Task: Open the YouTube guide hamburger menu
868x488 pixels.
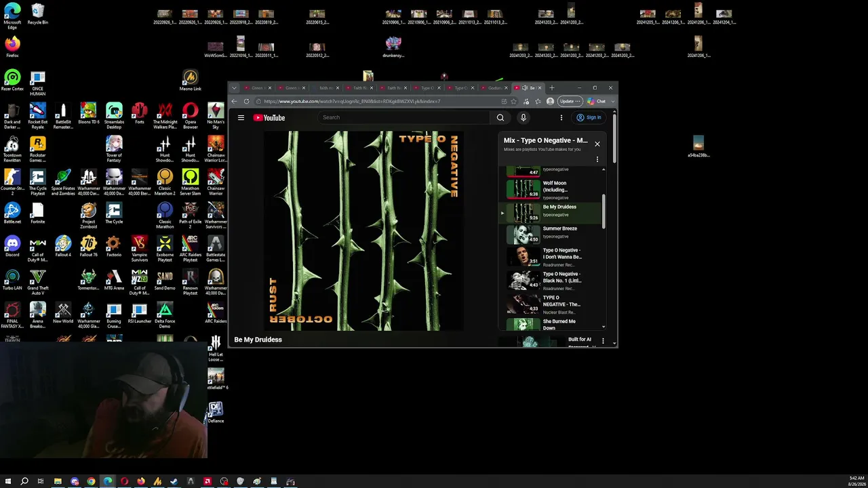Action: point(241,117)
